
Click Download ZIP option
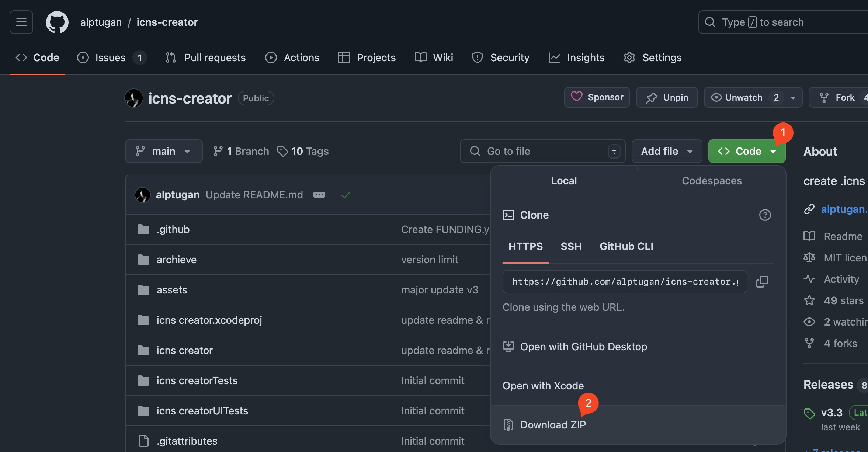click(x=553, y=425)
